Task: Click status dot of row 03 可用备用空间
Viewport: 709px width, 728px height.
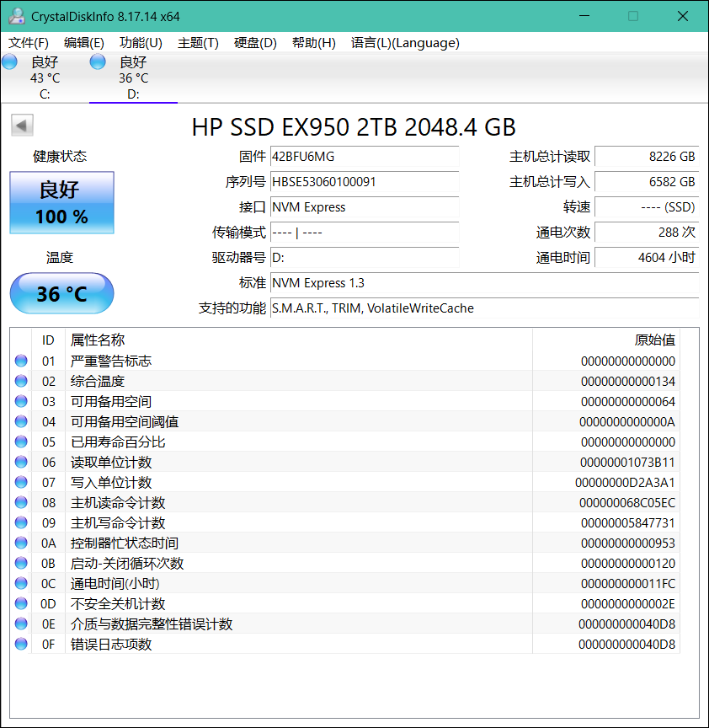Action: point(21,401)
